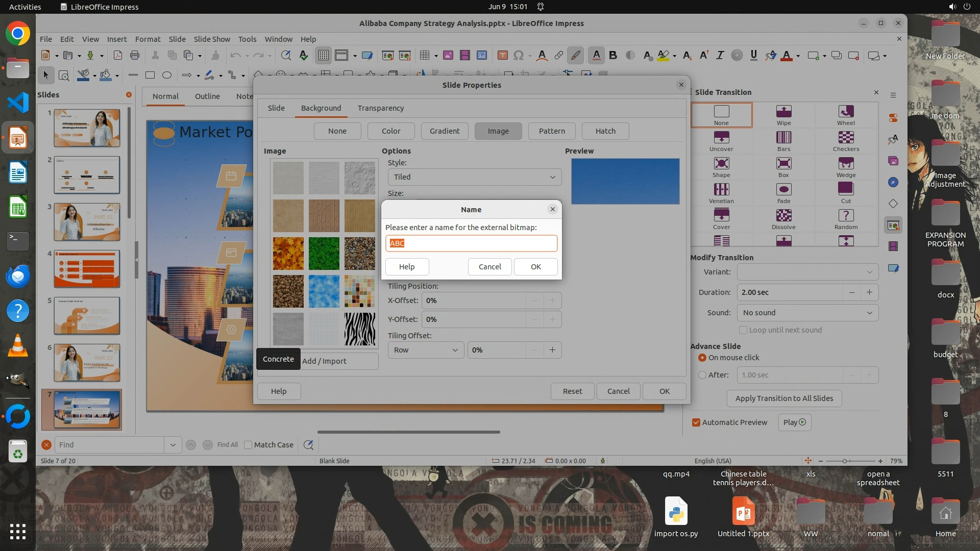
Task: Choose the Checkers transition effect
Action: pyautogui.click(x=846, y=138)
